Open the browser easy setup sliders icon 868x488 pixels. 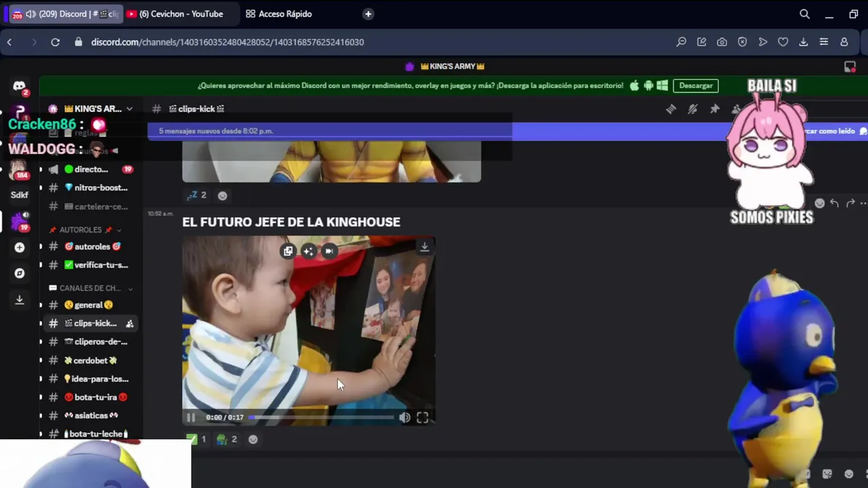824,42
